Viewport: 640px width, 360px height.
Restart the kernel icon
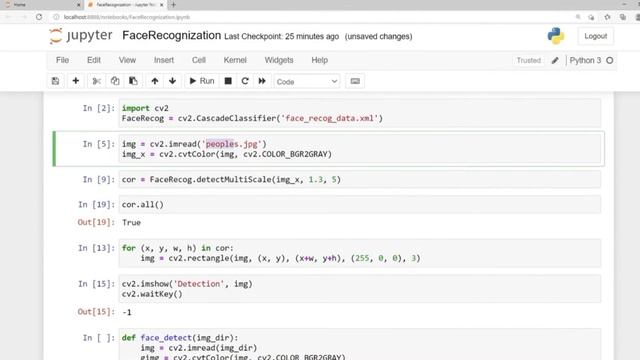coord(245,81)
